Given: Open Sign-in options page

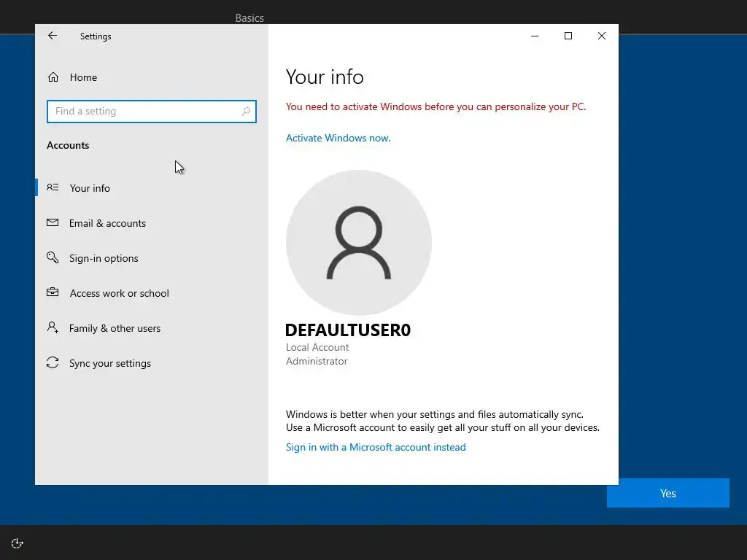Looking at the screenshot, I should [152, 258].
